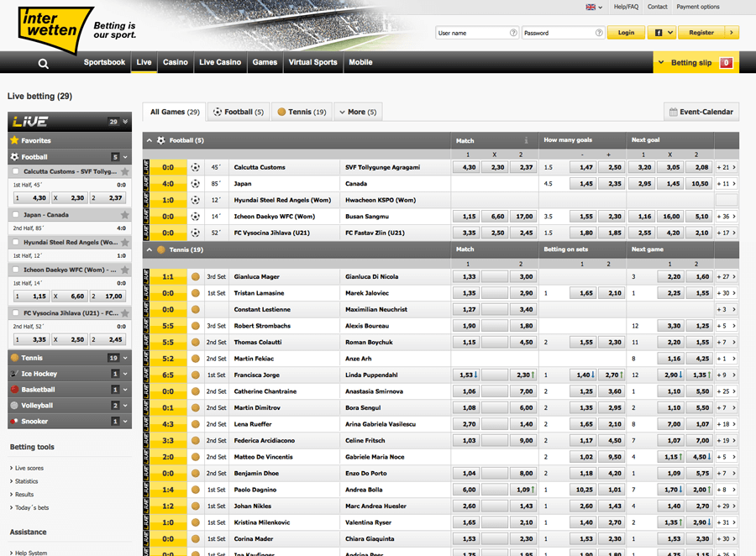Click the help icon in User name field
The height and width of the screenshot is (556, 756).
click(513, 33)
